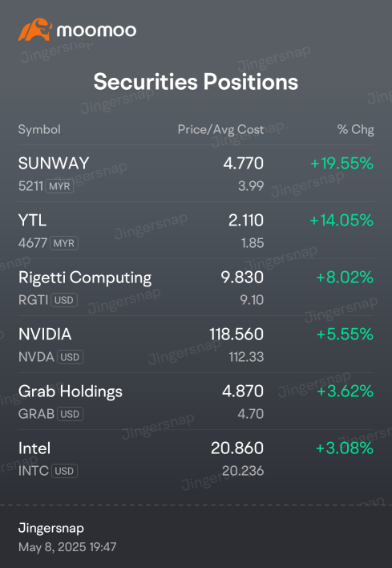Open the SUNWAY position row

pos(196,173)
